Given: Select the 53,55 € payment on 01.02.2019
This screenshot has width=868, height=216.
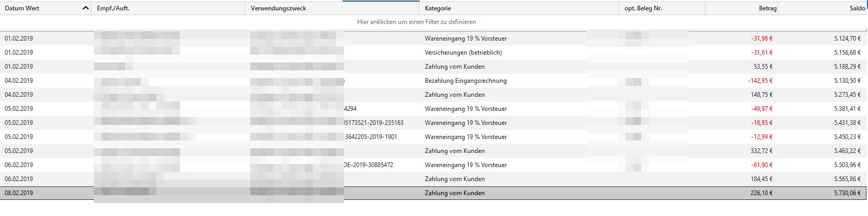Looking at the screenshot, I should coord(433,67).
